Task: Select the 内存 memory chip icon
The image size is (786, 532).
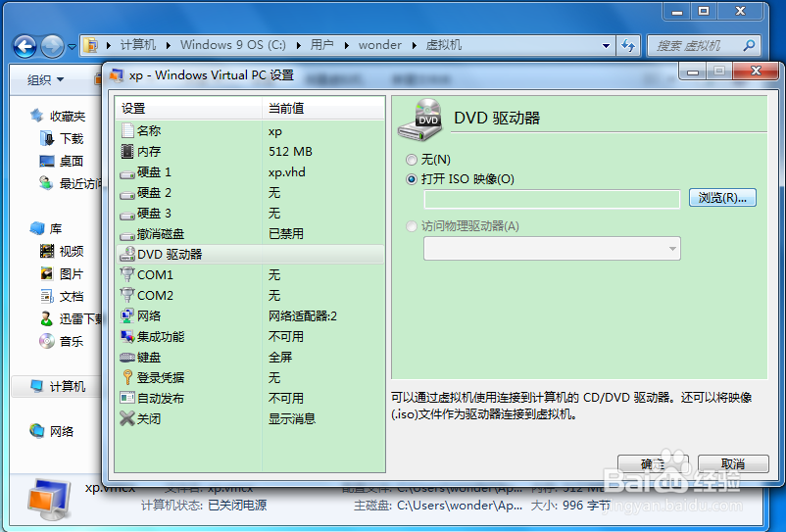Action: [x=127, y=151]
